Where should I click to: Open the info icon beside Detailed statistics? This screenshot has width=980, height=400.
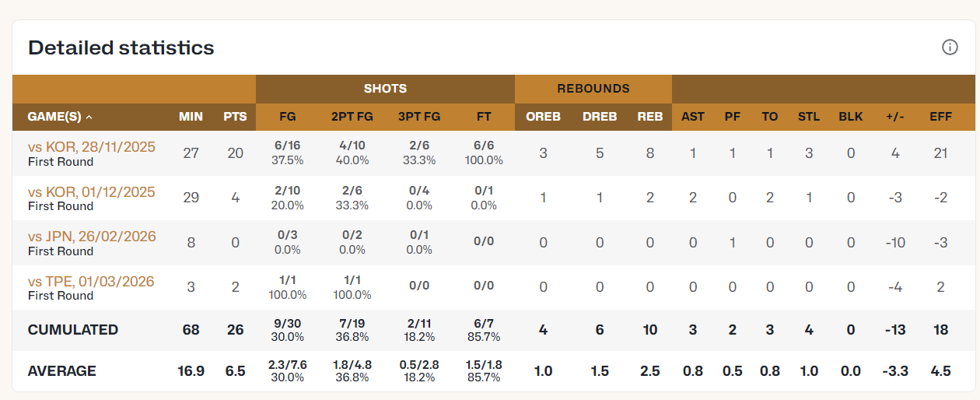(950, 47)
